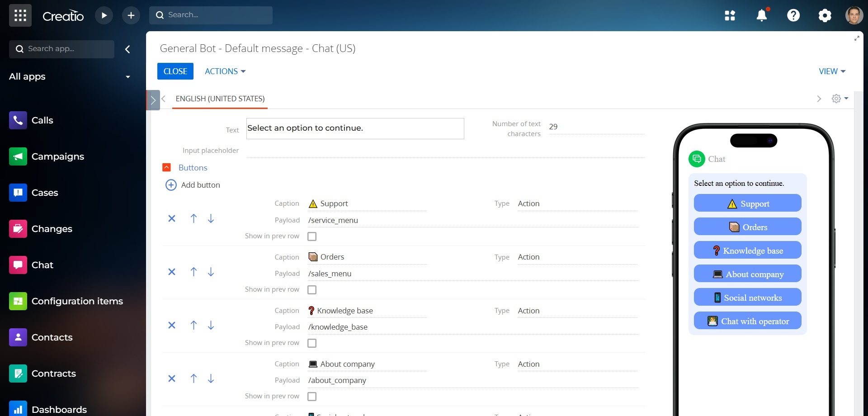Open the Contracts section icon
Screen dimensions: 868x416
pos(18,373)
